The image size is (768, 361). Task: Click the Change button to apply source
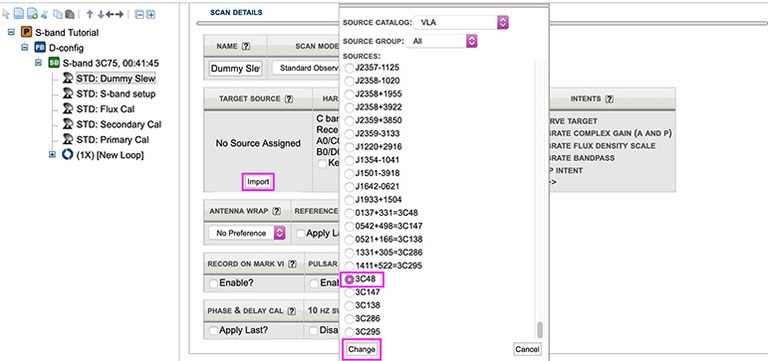click(x=361, y=349)
